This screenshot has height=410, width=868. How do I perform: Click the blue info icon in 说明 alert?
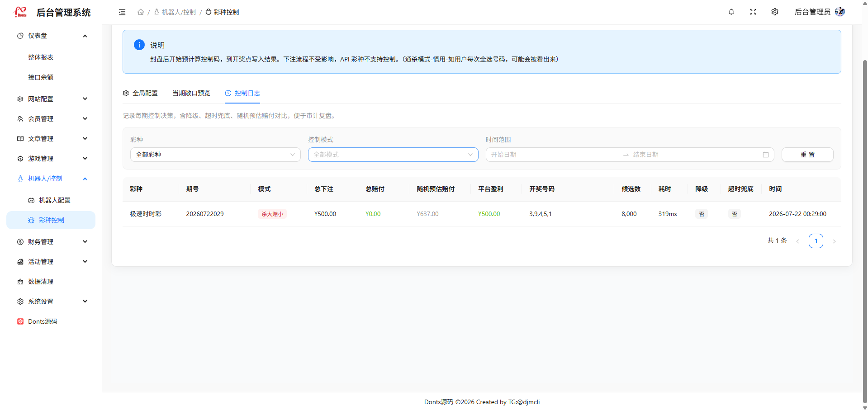pyautogui.click(x=139, y=45)
